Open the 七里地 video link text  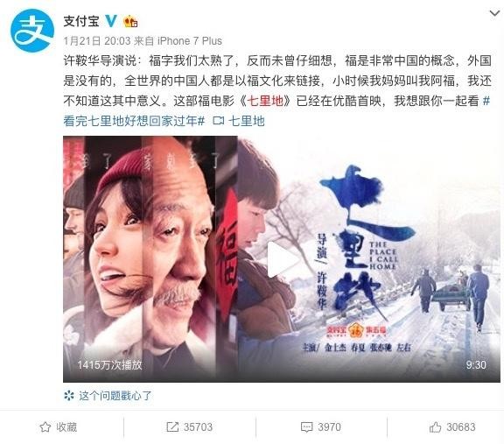click(246, 121)
